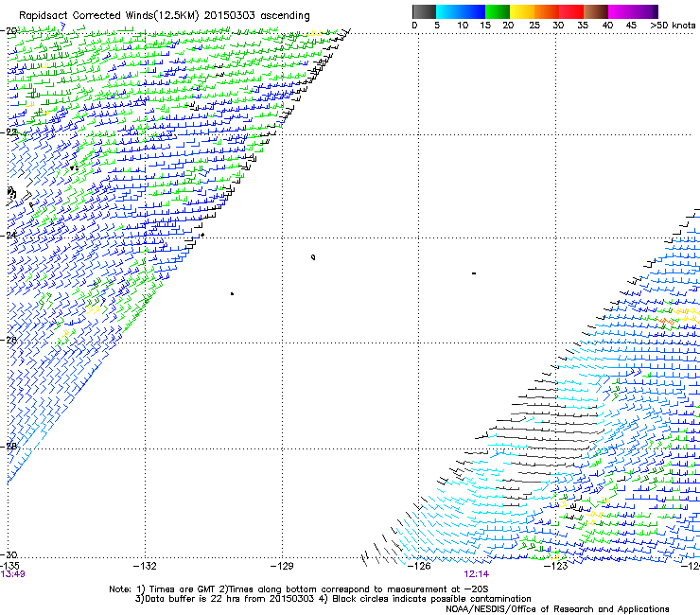Click the 'NOAA/NESDIS/Office of Research and Applications' credit
Screen dimensions: 700x615
(x=557, y=609)
